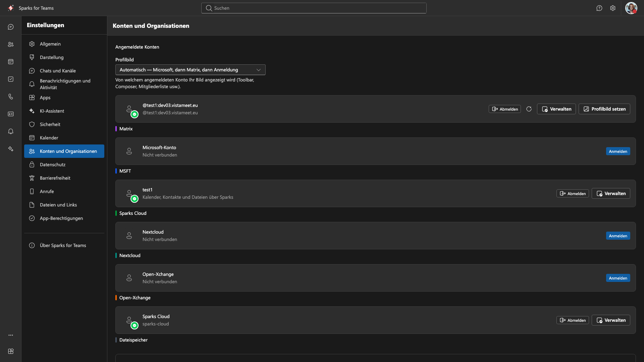
Task: Click the Sparks Cloud storage avatar icon
Action: 129,320
